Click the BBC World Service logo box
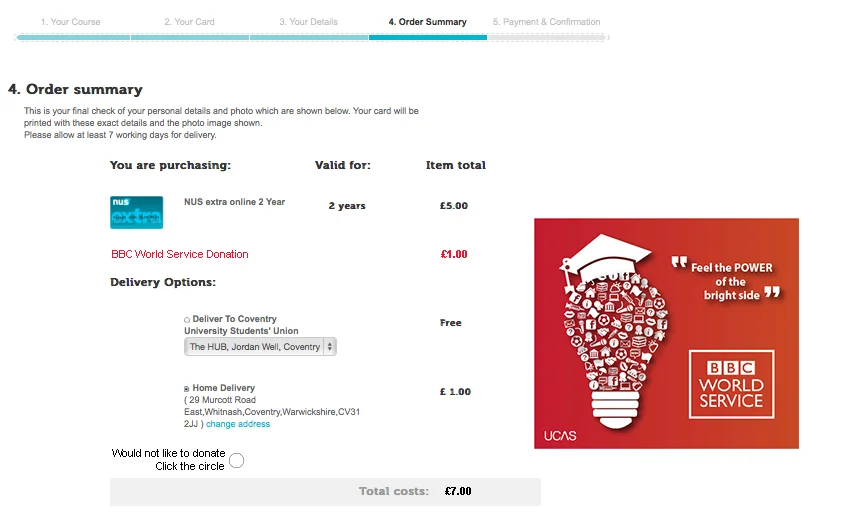 pos(731,384)
